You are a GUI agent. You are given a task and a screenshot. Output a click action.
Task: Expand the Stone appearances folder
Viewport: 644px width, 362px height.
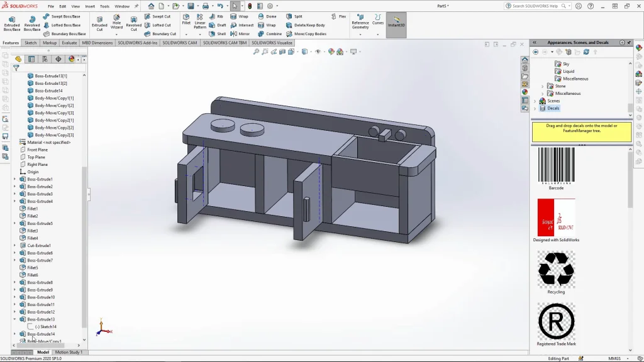tap(543, 86)
